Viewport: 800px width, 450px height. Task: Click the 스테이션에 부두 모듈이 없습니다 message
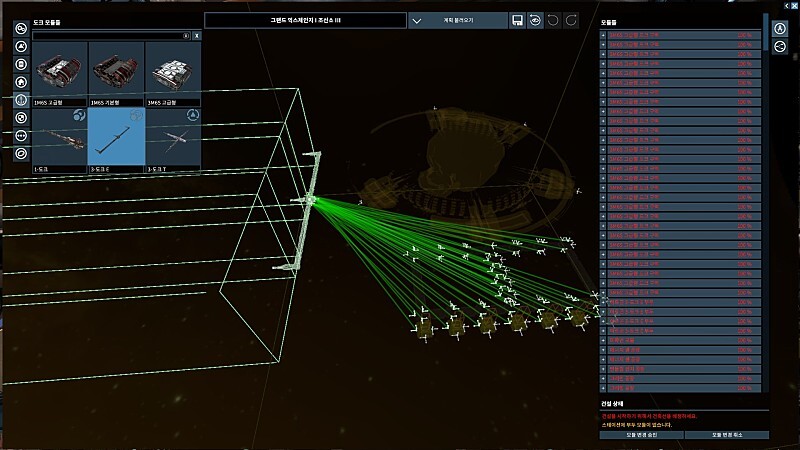636,424
